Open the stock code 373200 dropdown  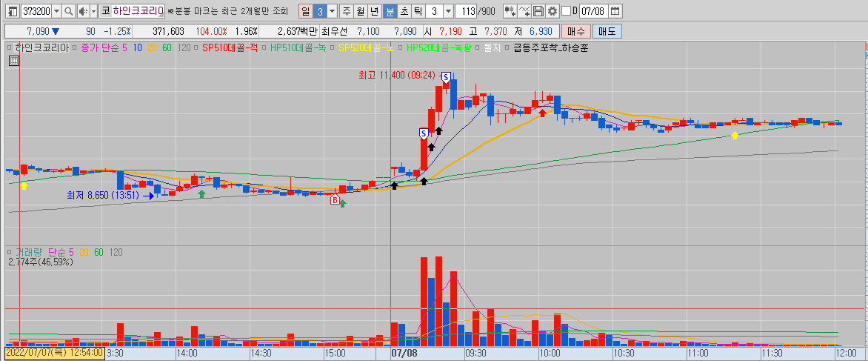click(x=56, y=10)
